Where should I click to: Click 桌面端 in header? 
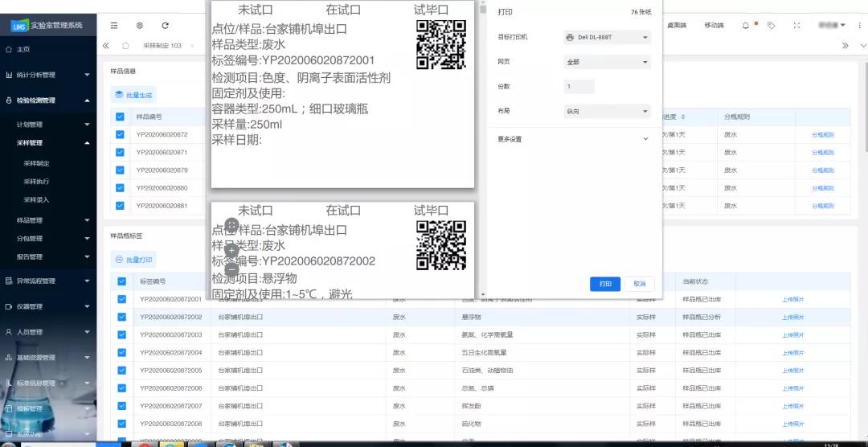coord(677,26)
